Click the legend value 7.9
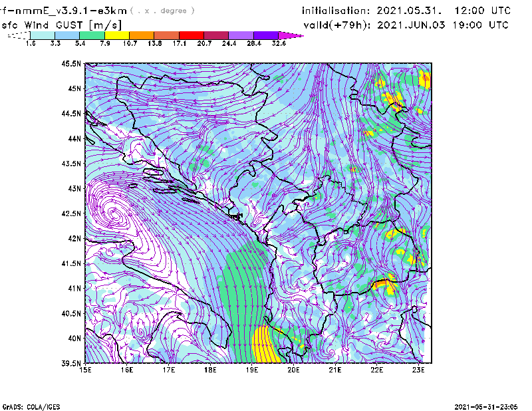The image size is (532, 411). click(x=105, y=43)
